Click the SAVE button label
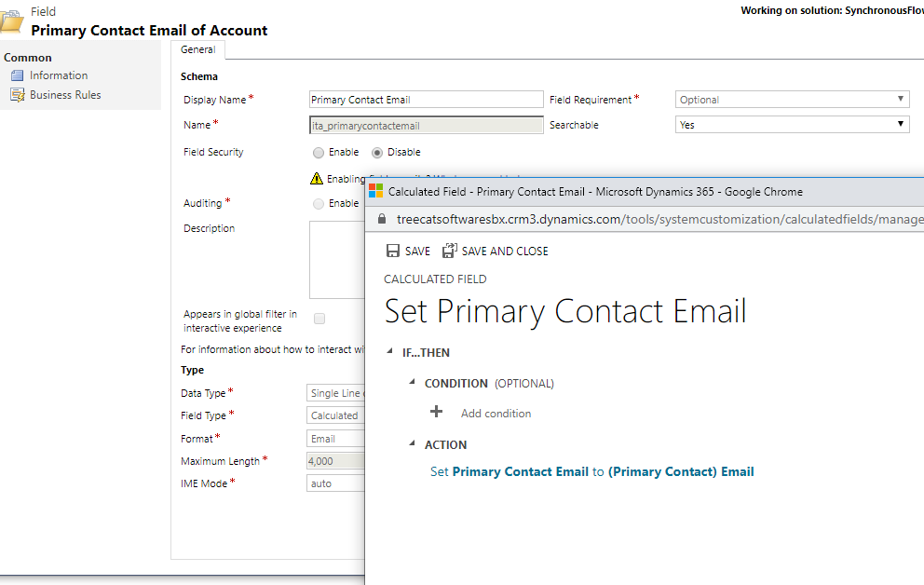Image resolution: width=924 pixels, height=585 pixels. click(x=418, y=251)
